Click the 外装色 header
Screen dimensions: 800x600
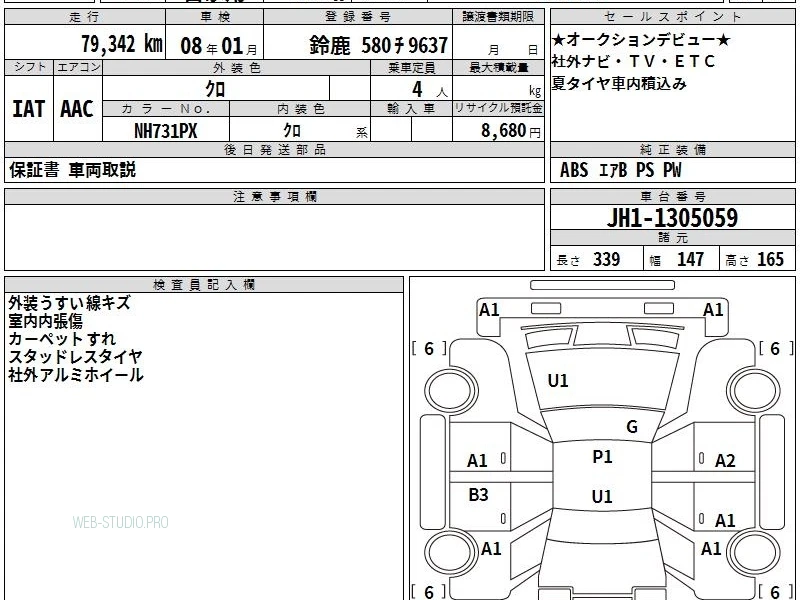pyautogui.click(x=236, y=68)
